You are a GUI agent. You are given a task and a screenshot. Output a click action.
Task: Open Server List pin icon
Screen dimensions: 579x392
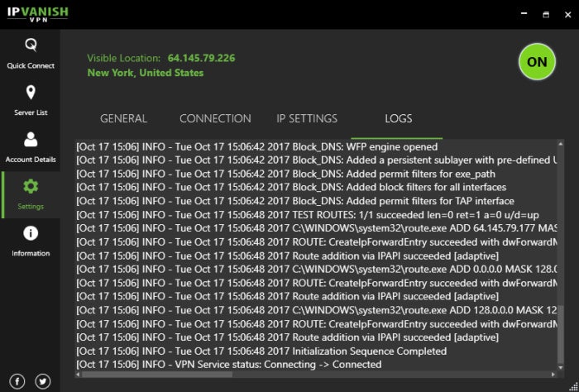[31, 93]
